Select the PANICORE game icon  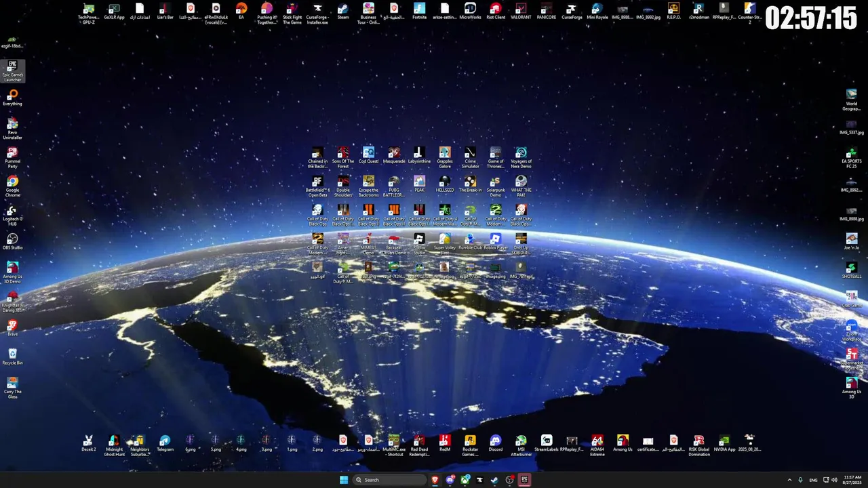(547, 12)
